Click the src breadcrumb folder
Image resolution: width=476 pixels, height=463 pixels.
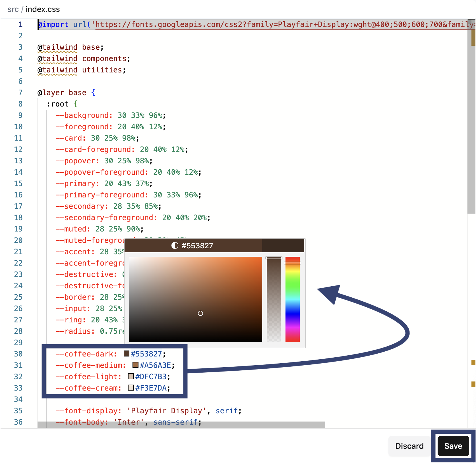coord(13,9)
